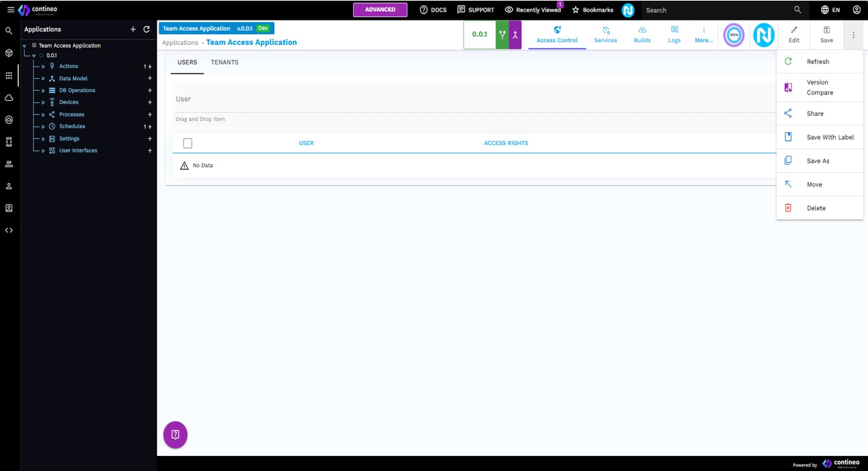Select Save With Label menu option

tap(830, 137)
